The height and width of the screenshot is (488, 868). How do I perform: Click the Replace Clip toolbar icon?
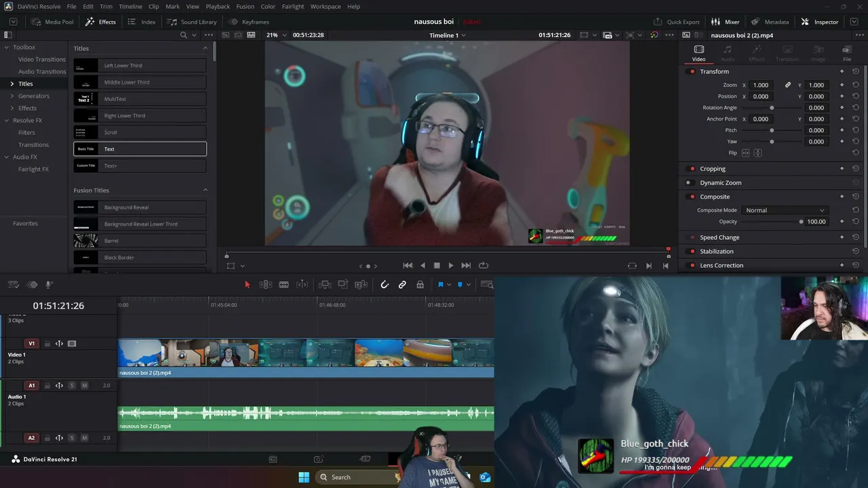(x=361, y=285)
